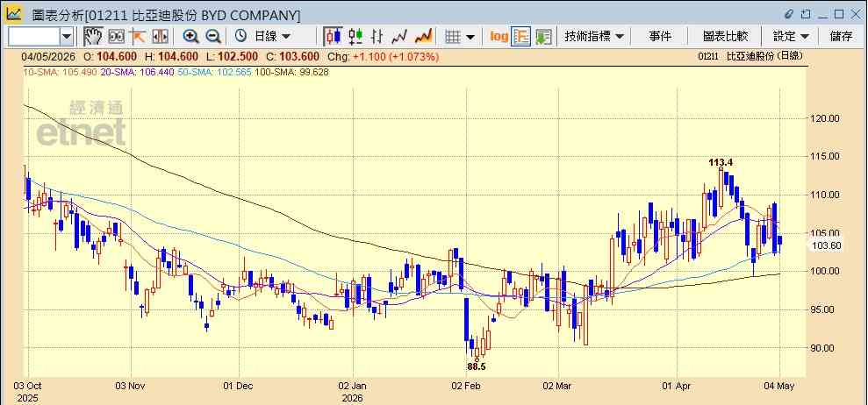This screenshot has width=868, height=405.
Task: Click into the stock code input field
Action: 33,37
